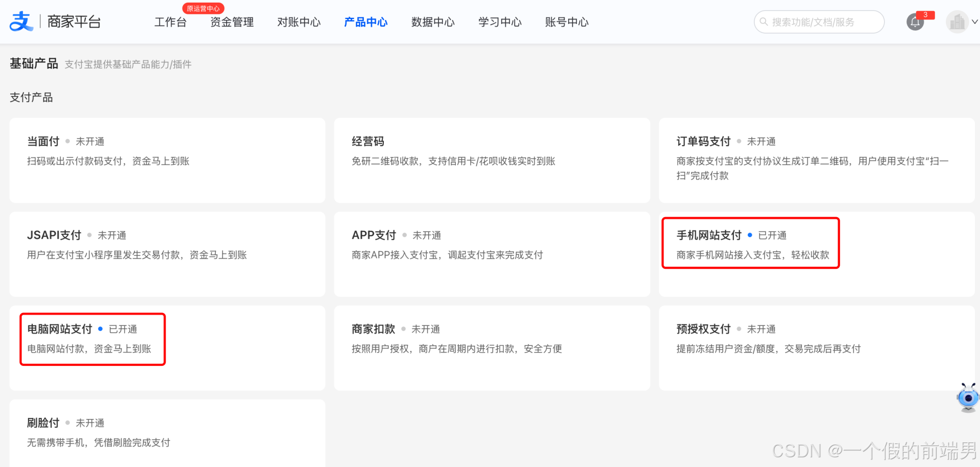The image size is (980, 467).
Task: Open the 学习中心 menu
Action: pos(500,22)
